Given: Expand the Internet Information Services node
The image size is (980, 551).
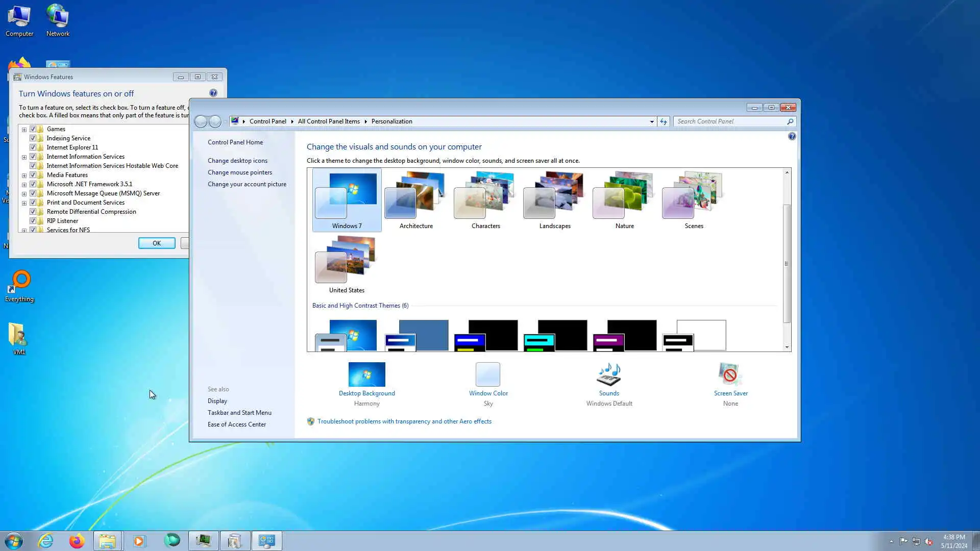Looking at the screenshot, I should click(x=24, y=157).
